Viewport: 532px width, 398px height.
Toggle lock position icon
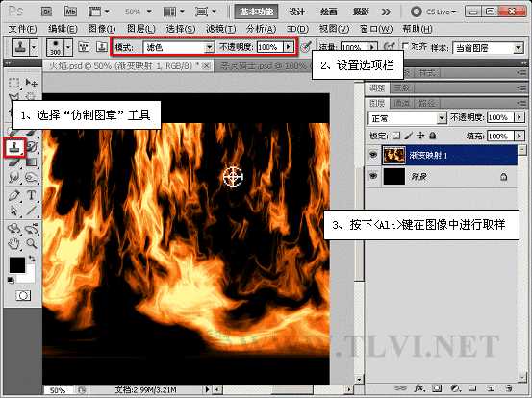coord(420,136)
